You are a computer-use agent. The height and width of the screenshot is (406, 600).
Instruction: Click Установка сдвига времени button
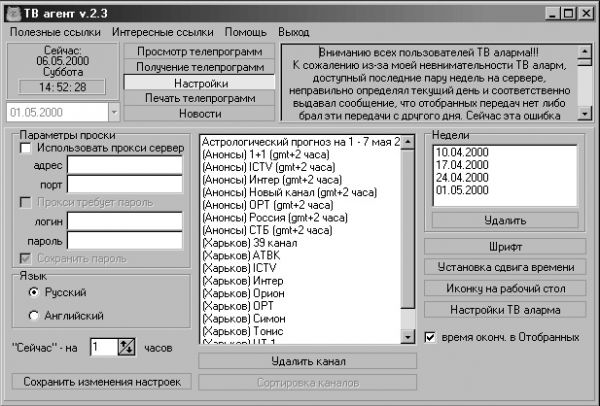(505, 267)
